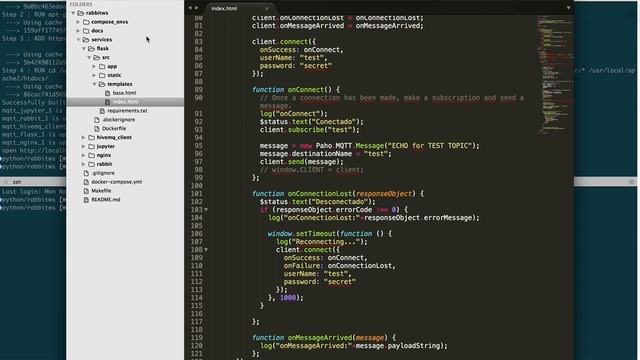The height and width of the screenshot is (360, 640).
Task: Click "onConnect" function name on line 89
Action: [x=306, y=90]
